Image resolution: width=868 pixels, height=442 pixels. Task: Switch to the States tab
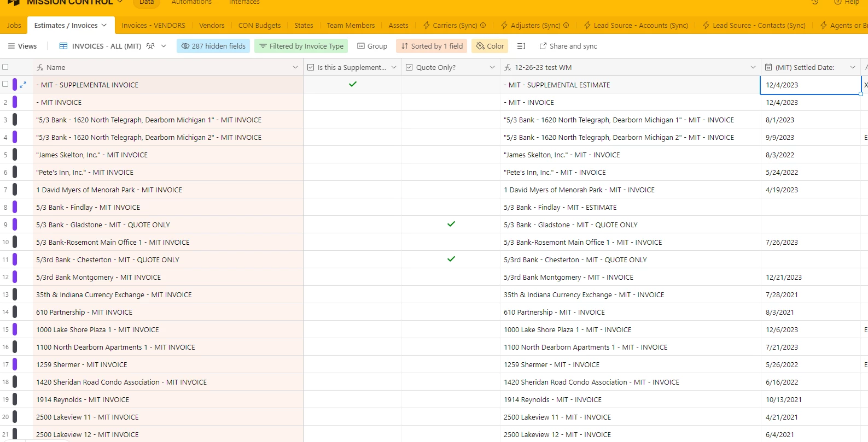pyautogui.click(x=304, y=26)
